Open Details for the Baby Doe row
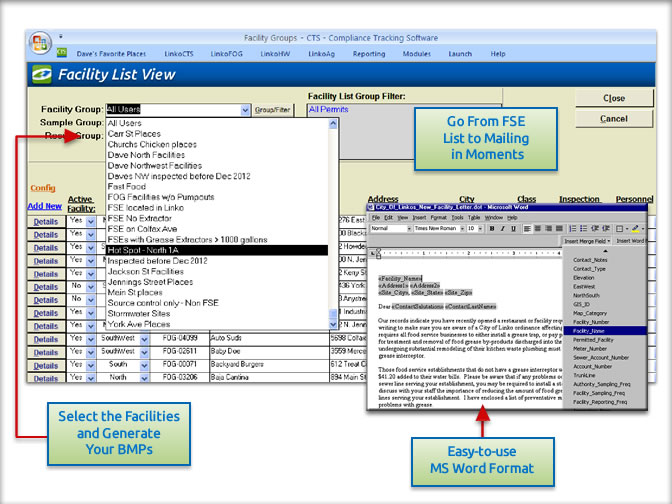672x504 pixels. [x=46, y=352]
